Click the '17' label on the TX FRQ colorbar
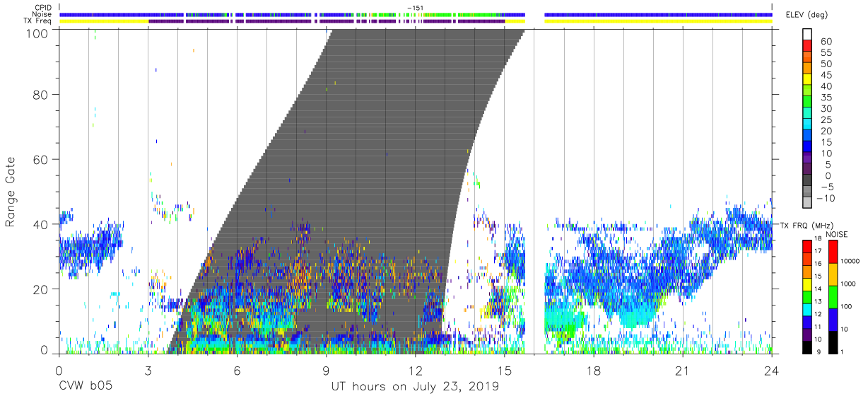The height and width of the screenshot is (401, 868). pos(817,251)
